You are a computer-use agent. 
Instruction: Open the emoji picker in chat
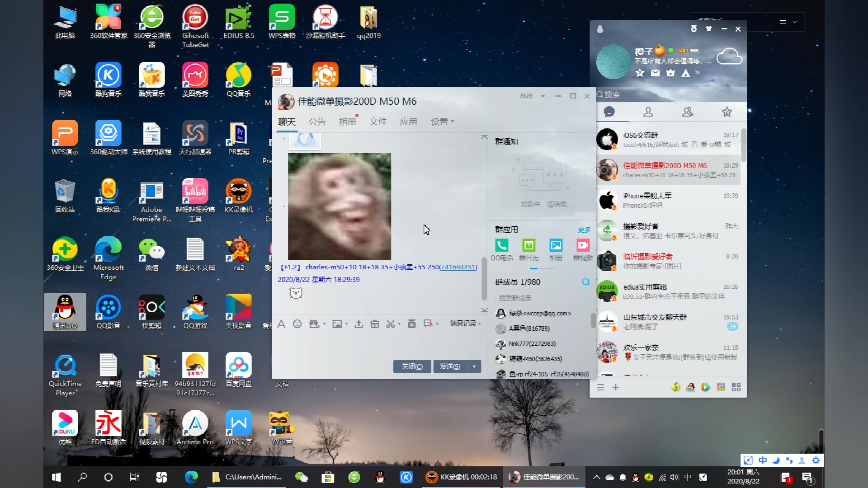point(297,324)
